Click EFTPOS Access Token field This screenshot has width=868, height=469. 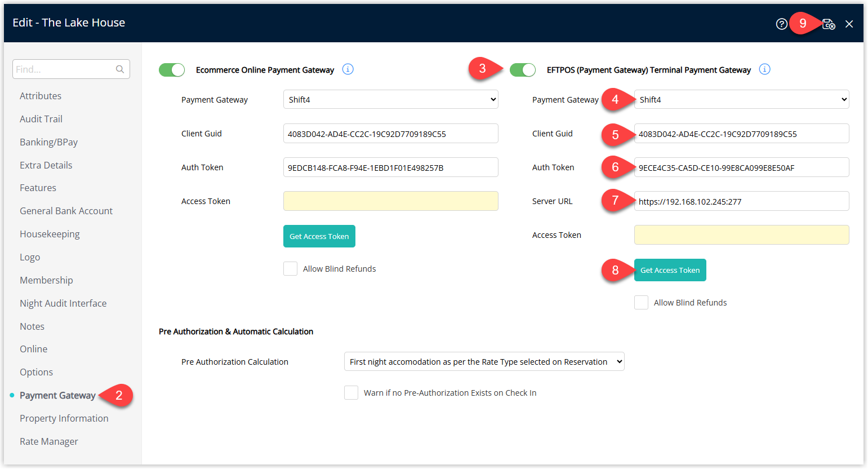[741, 235]
